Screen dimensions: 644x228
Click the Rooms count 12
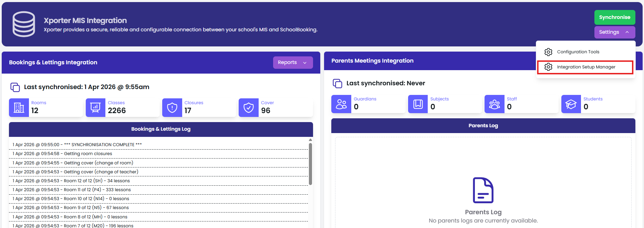[x=35, y=111]
